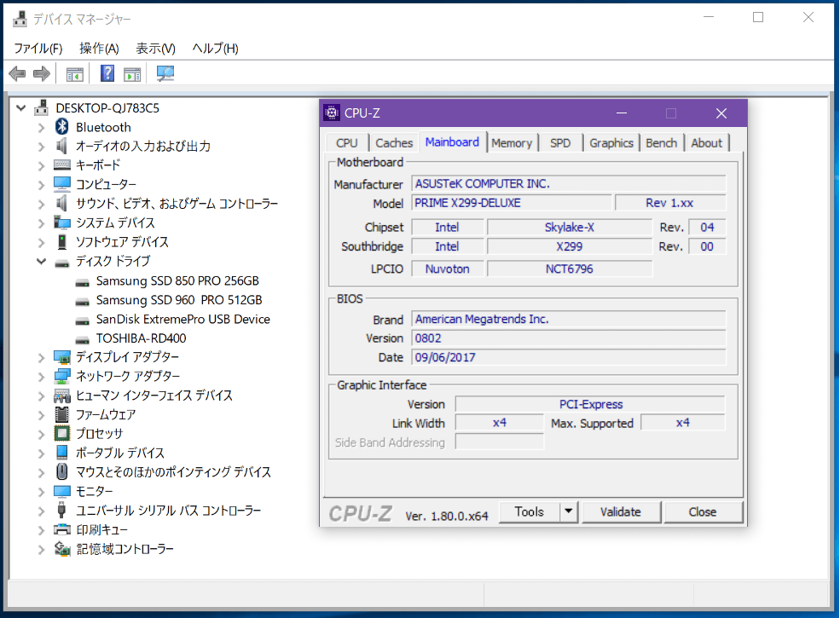Click the Validate button

[620, 511]
